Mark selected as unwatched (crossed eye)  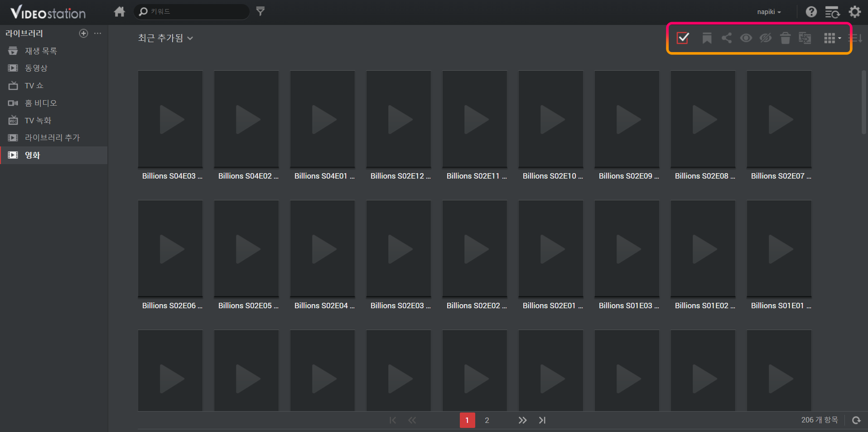pyautogui.click(x=766, y=38)
